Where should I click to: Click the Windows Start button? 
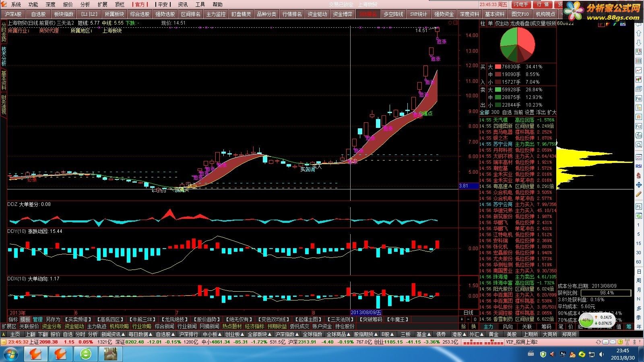coord(11,354)
